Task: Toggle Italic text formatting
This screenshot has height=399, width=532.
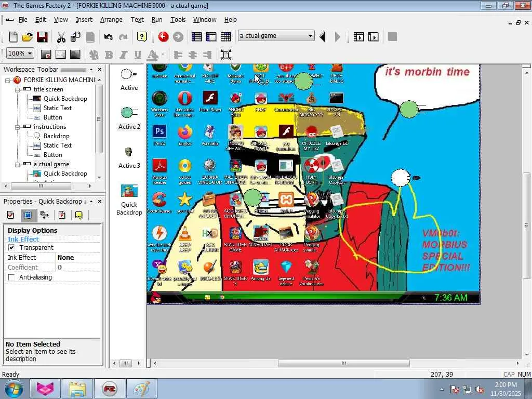Action: tap(123, 55)
